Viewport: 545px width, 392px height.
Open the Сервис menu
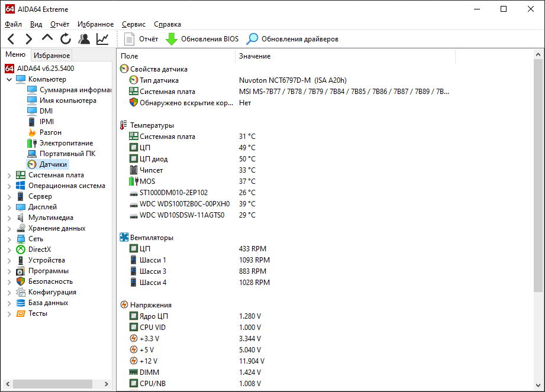point(134,24)
